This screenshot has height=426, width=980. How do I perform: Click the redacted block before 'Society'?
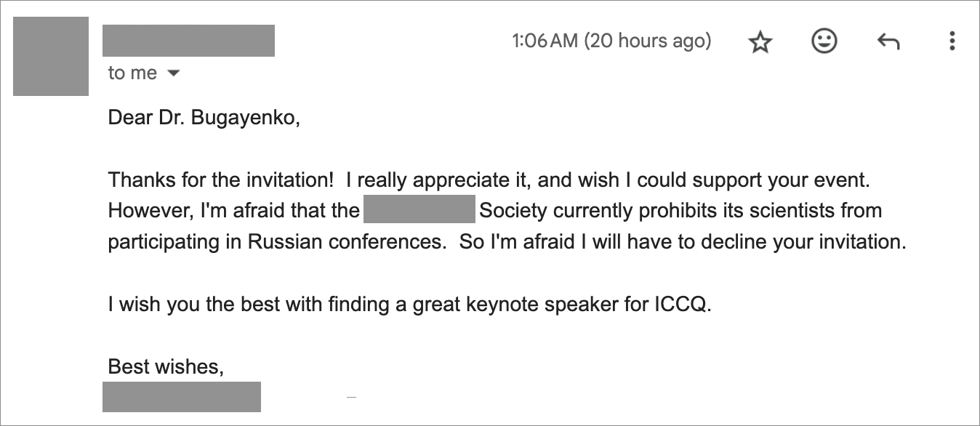pos(419,209)
